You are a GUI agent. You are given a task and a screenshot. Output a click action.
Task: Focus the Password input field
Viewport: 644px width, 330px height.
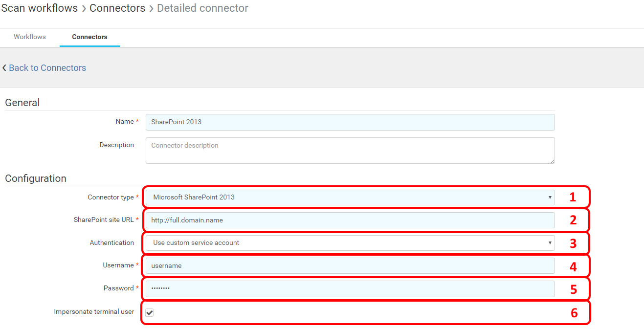pyautogui.click(x=350, y=289)
